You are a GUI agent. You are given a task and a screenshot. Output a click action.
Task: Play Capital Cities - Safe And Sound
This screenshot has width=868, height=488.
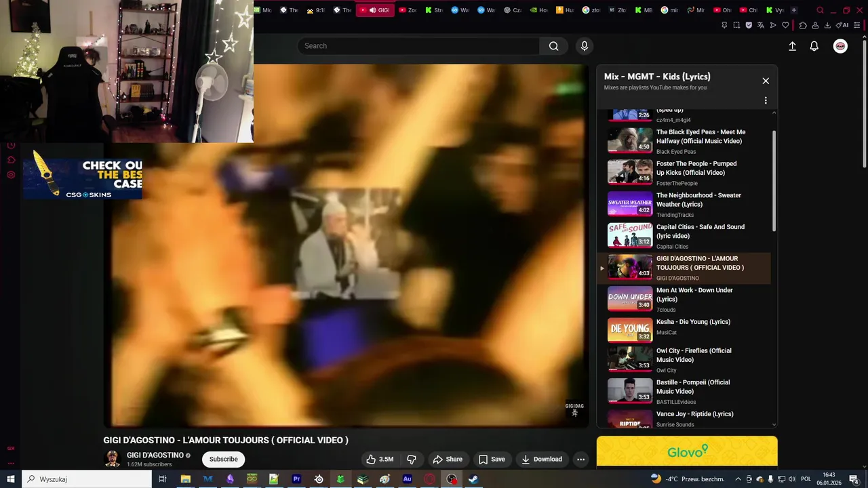coord(685,236)
